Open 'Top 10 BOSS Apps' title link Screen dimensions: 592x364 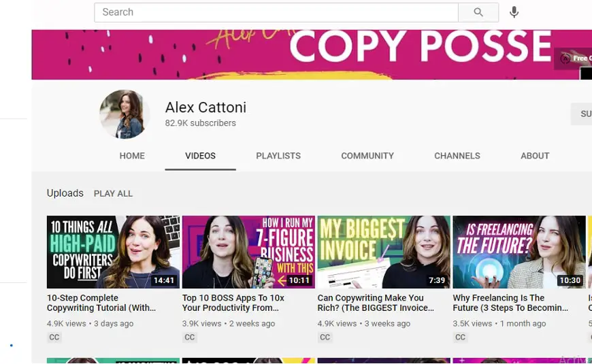point(233,303)
